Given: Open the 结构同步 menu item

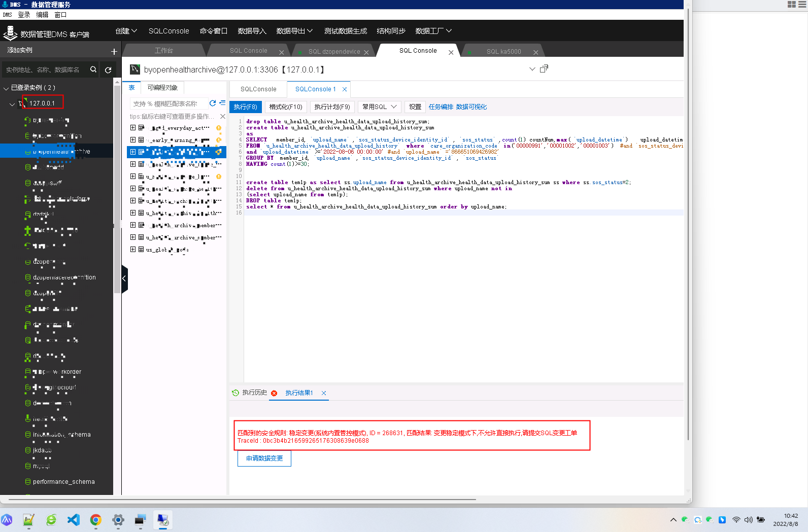Looking at the screenshot, I should tap(391, 31).
